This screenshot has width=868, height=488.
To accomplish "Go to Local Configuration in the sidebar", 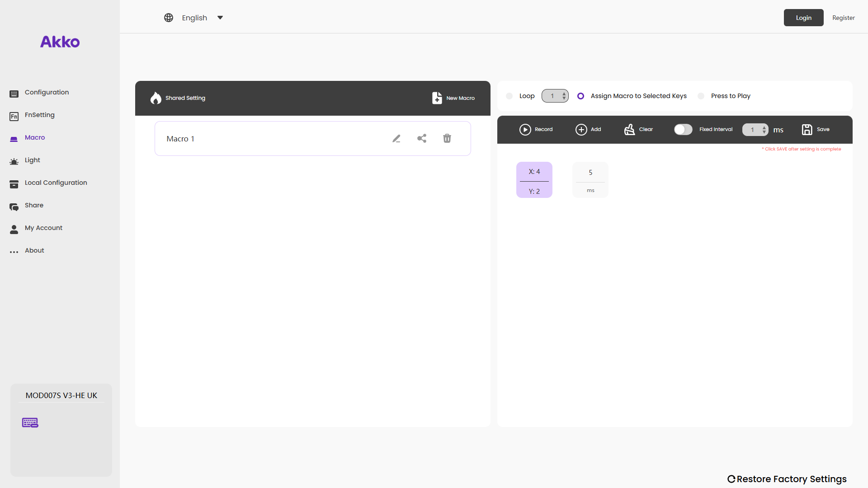I will tap(56, 183).
